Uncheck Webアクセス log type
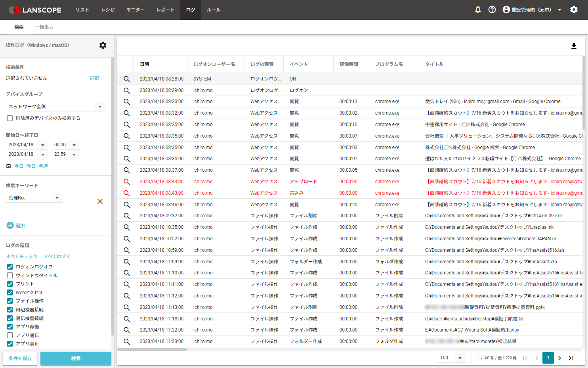 pos(10,293)
